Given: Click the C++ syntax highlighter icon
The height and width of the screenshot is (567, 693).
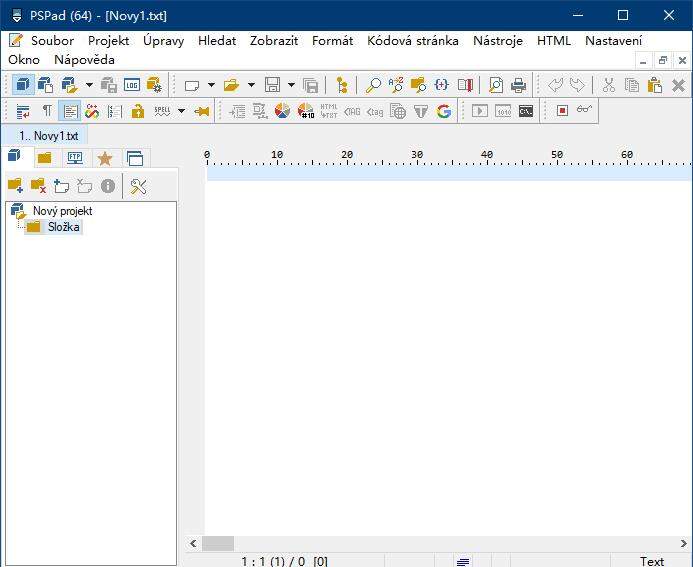Looking at the screenshot, I should (92, 111).
